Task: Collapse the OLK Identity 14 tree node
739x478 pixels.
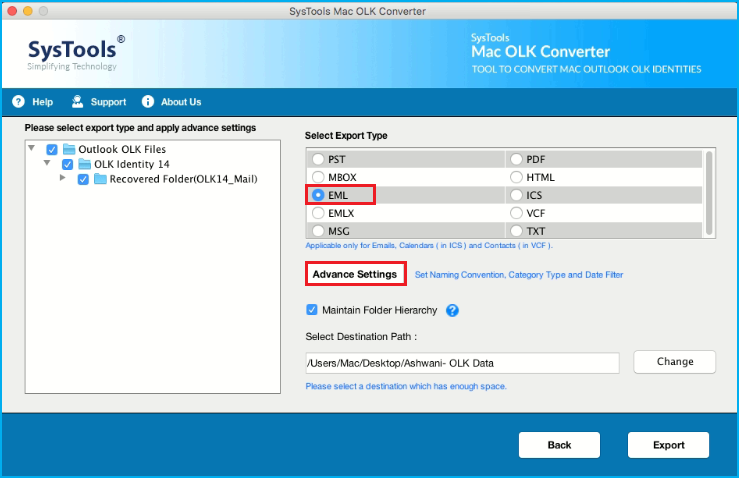Action: (x=47, y=163)
